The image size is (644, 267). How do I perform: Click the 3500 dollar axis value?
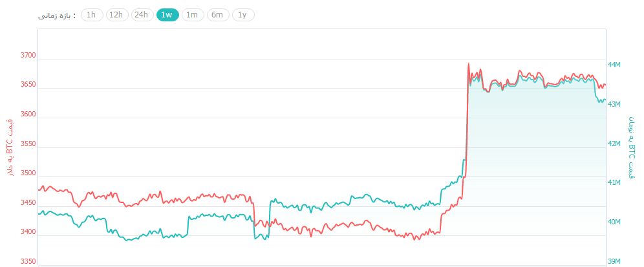coord(28,173)
